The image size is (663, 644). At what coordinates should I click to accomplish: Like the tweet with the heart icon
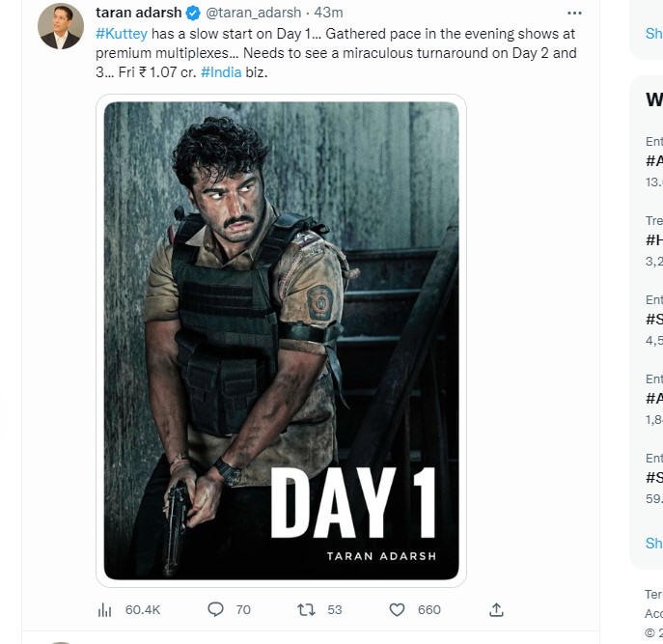[397, 609]
